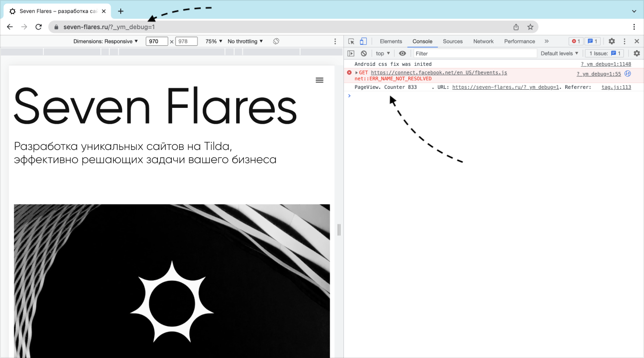Toggle the live expression eye icon
The width and height of the screenshot is (644, 358).
tap(403, 53)
